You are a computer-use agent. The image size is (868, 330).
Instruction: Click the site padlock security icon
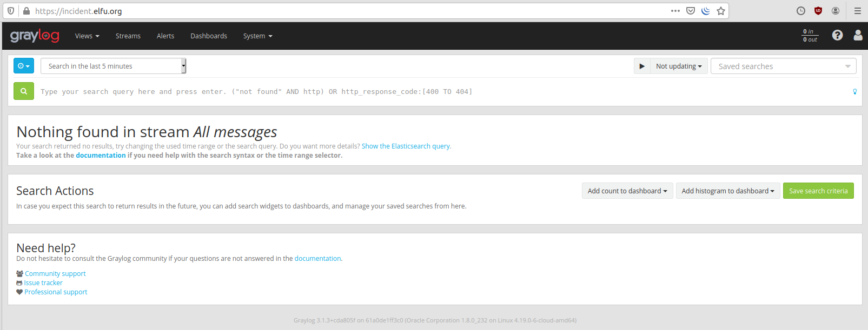26,11
